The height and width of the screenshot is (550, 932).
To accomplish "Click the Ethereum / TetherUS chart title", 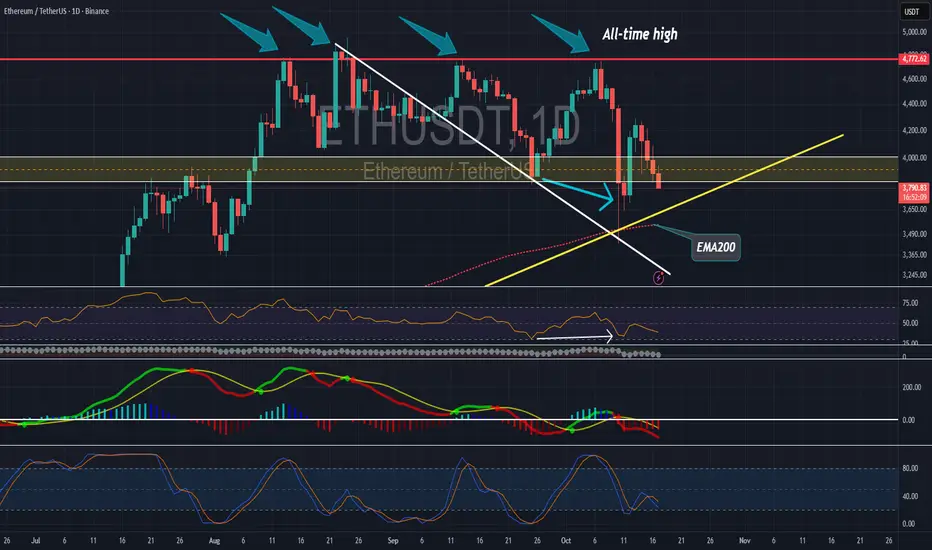I will 56,11.
